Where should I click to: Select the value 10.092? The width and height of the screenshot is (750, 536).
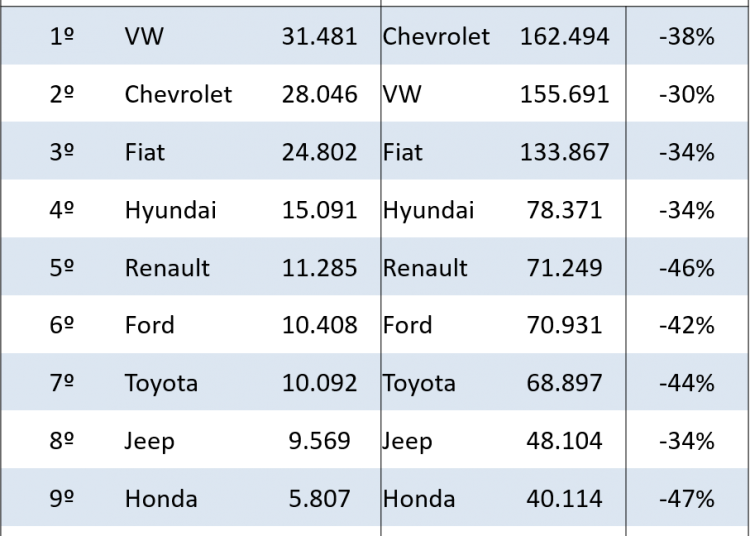pyautogui.click(x=319, y=383)
